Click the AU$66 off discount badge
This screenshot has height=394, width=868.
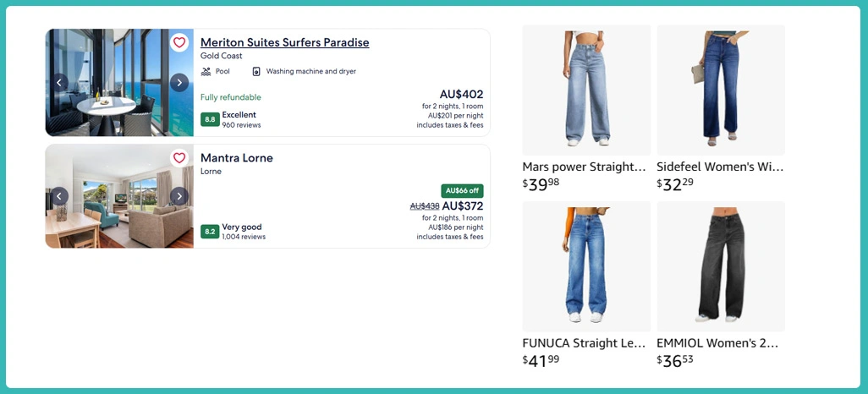[462, 190]
